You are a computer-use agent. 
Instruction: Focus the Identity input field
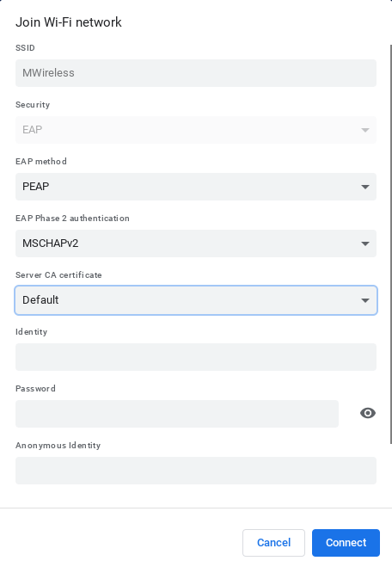pyautogui.click(x=196, y=357)
